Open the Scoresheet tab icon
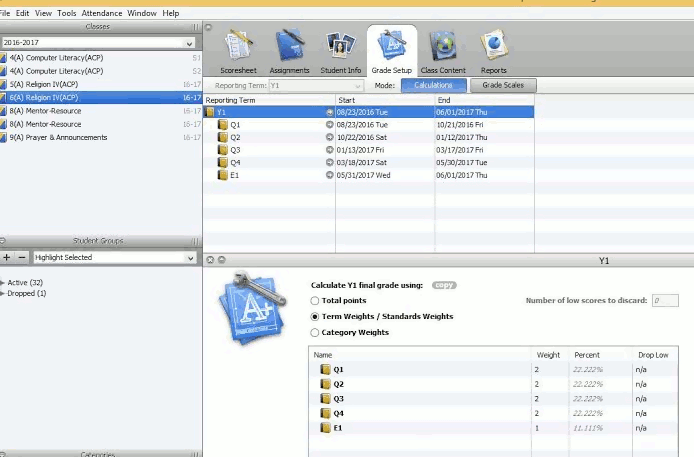 [x=239, y=45]
